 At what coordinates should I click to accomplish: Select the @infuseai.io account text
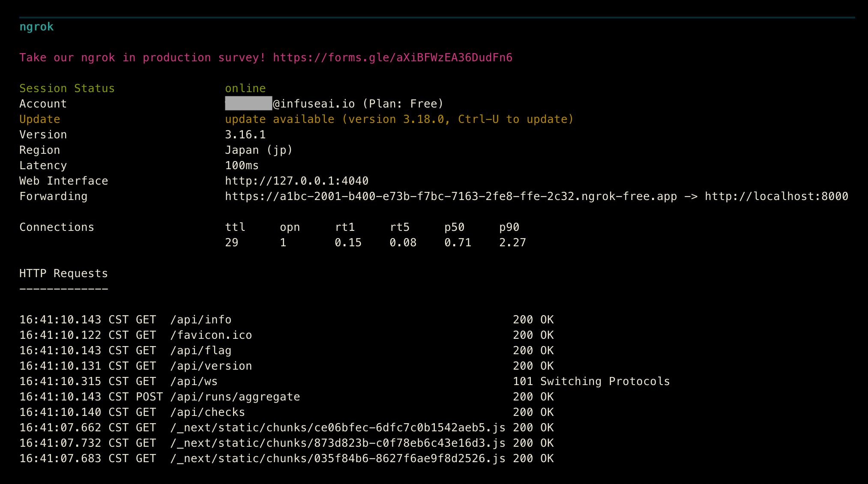[314, 104]
